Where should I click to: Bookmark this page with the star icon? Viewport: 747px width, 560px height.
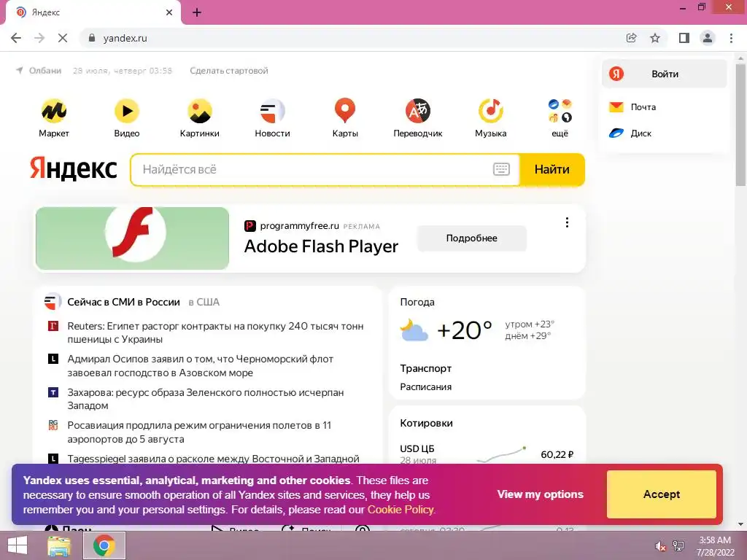tap(655, 38)
